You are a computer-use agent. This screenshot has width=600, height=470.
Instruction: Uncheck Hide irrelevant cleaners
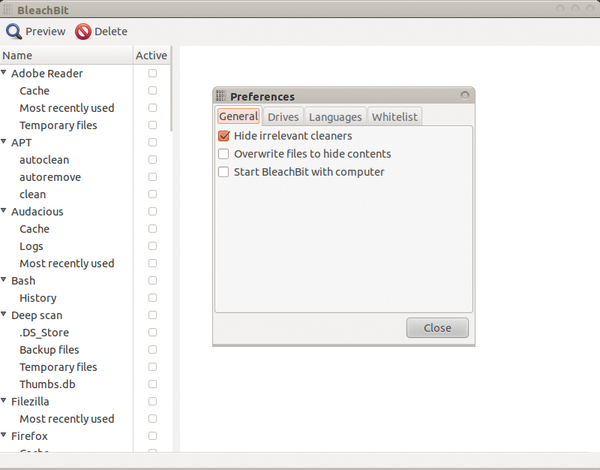(223, 136)
